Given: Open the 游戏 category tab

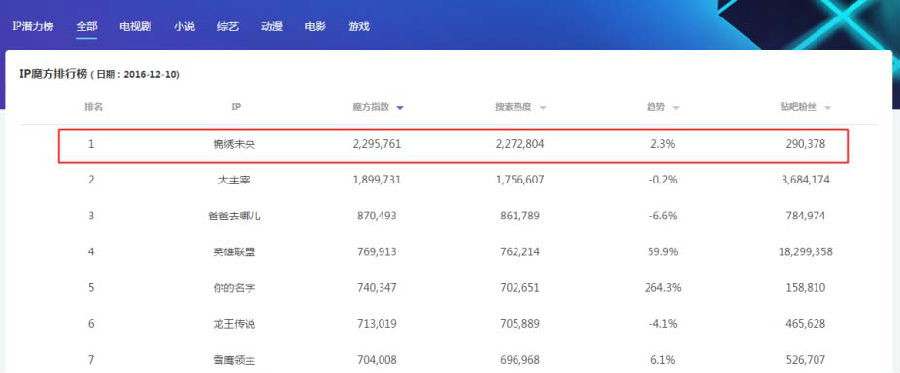Looking at the screenshot, I should tap(359, 26).
